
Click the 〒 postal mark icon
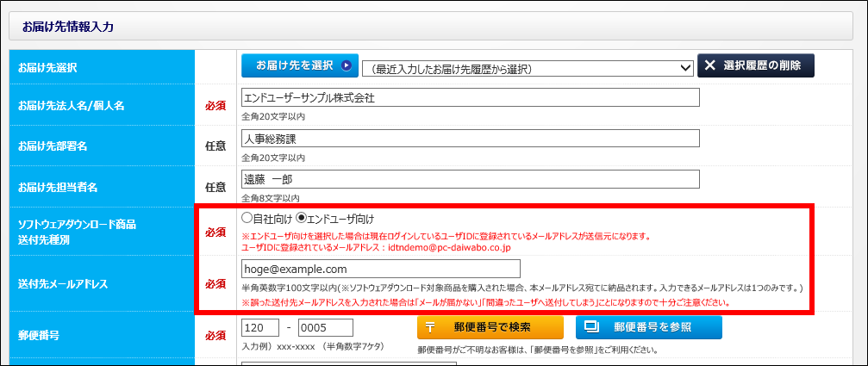430,327
